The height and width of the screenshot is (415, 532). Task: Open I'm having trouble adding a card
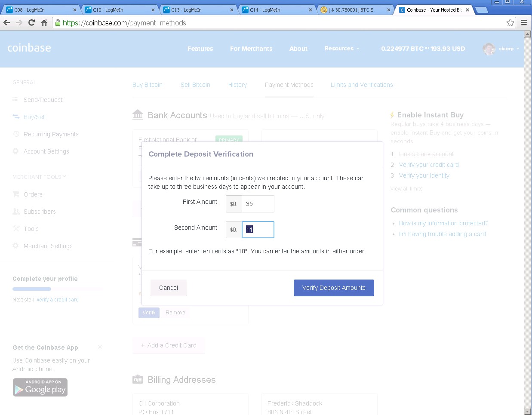(442, 234)
